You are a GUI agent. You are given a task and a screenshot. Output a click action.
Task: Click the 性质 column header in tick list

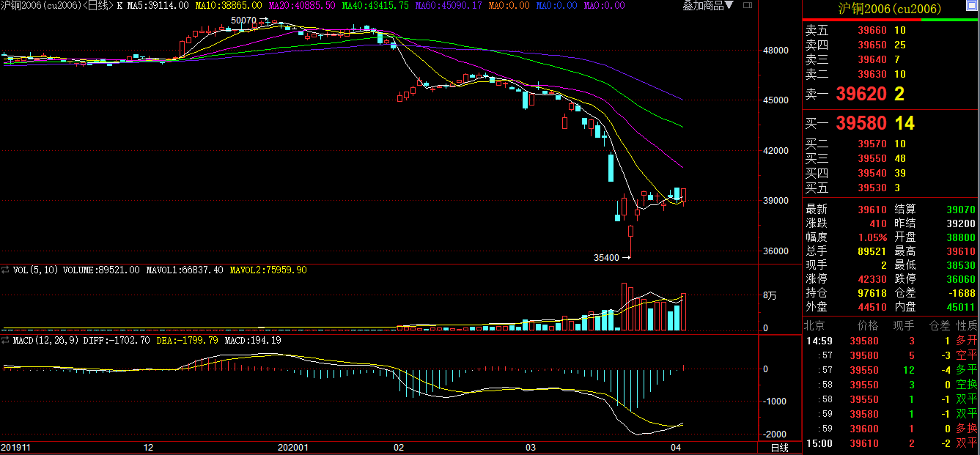click(x=966, y=325)
